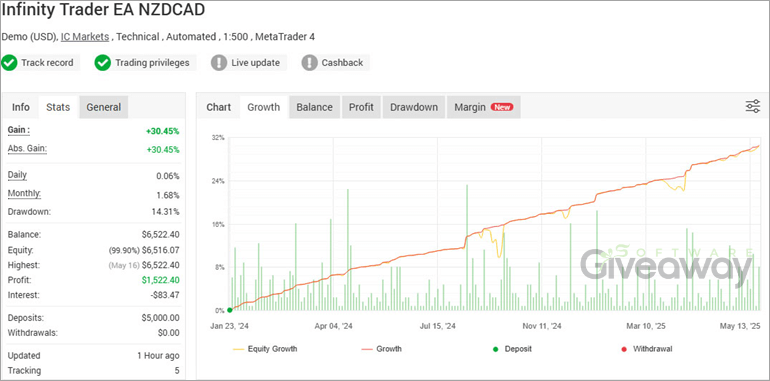Open the Margin tab marked New
770x381 pixels.
(x=483, y=107)
